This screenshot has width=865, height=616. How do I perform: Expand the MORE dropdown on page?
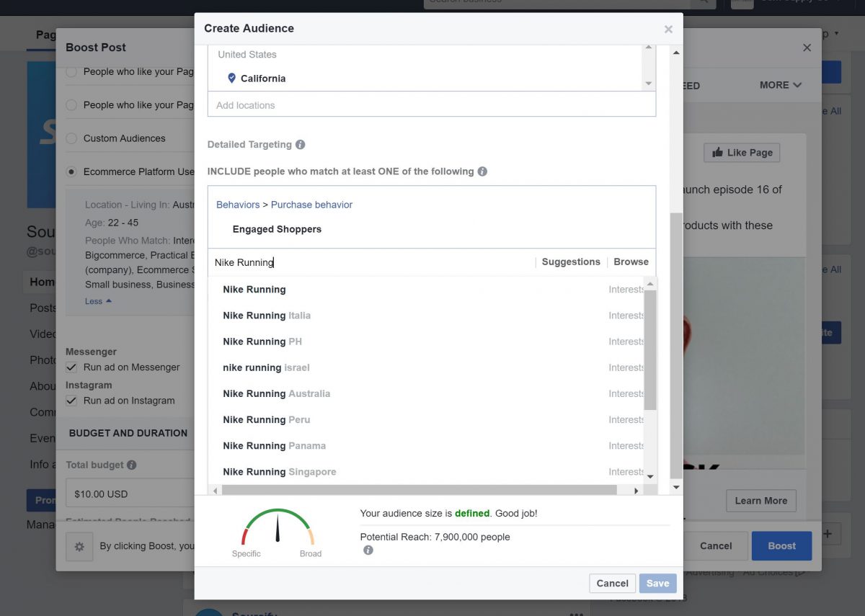pyautogui.click(x=781, y=85)
